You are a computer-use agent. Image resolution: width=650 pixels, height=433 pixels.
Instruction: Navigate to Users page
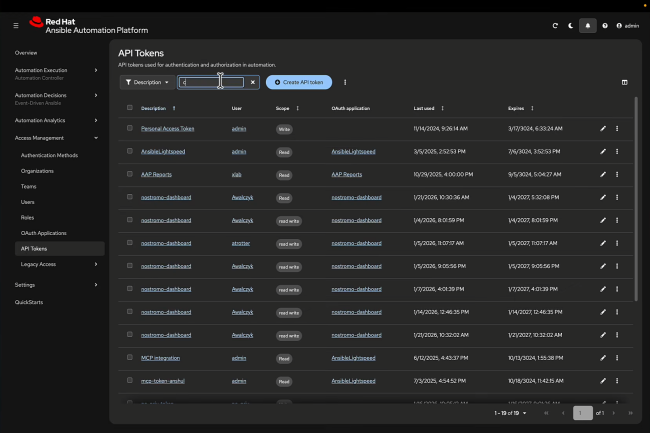click(28, 202)
